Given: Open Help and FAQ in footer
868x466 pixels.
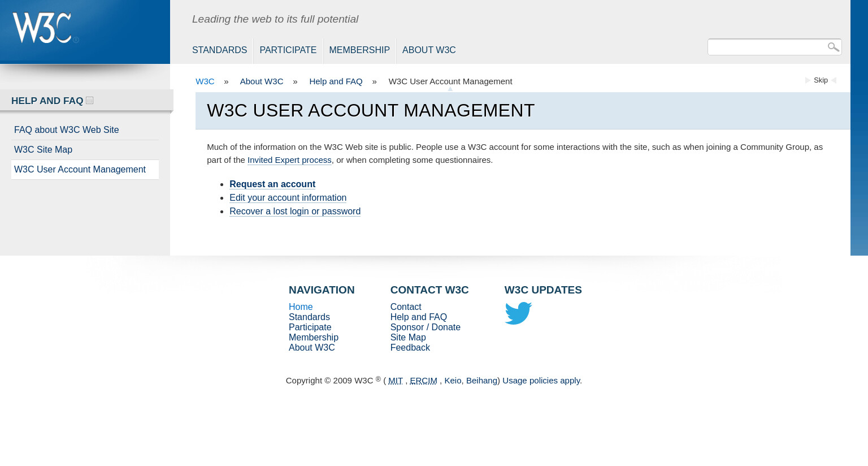Looking at the screenshot, I should 419,317.
